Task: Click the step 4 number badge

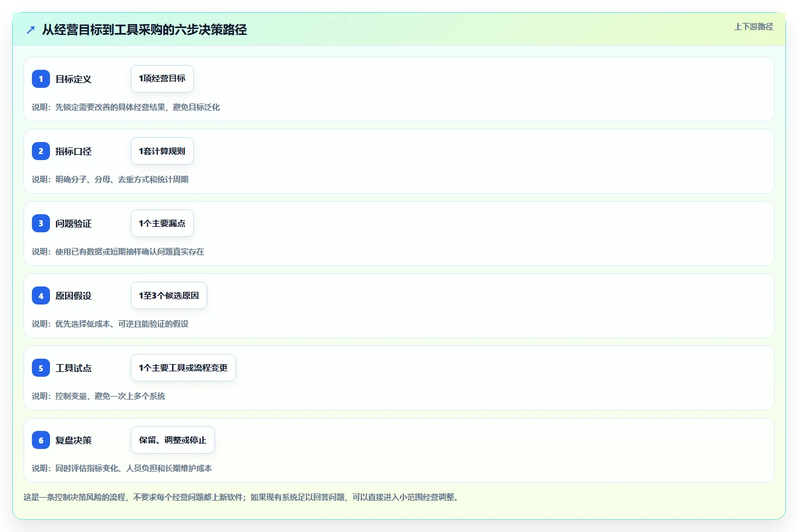Action: click(x=41, y=295)
